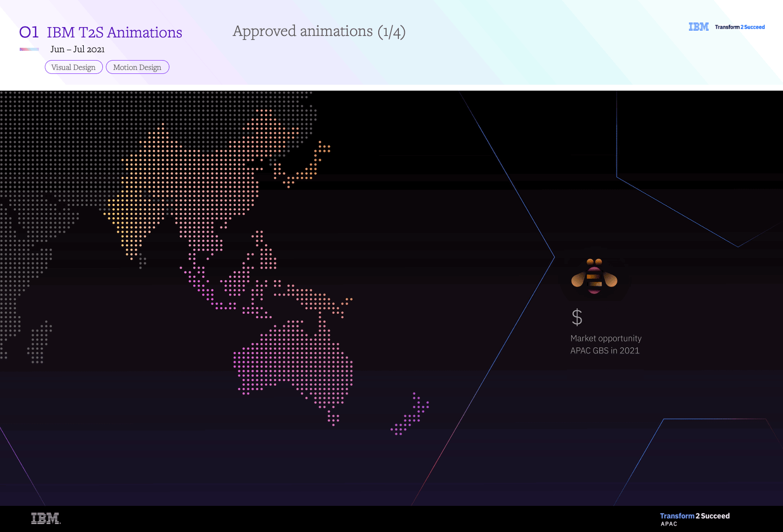Screen dimensions: 783x532
Task: Click the white IBM logo in footer
Action: click(x=46, y=518)
